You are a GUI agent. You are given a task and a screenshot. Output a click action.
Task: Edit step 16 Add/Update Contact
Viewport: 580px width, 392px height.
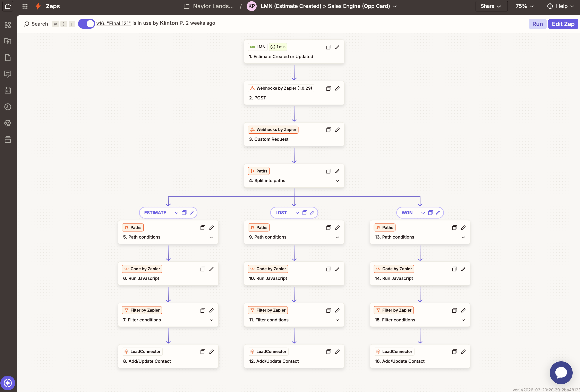(463, 352)
